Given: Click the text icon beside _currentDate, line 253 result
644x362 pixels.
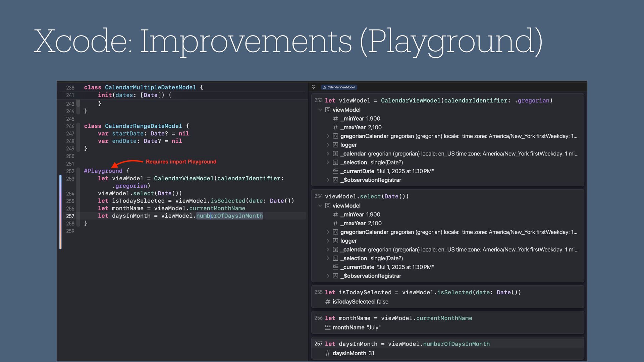Looking at the screenshot, I should [335, 171].
